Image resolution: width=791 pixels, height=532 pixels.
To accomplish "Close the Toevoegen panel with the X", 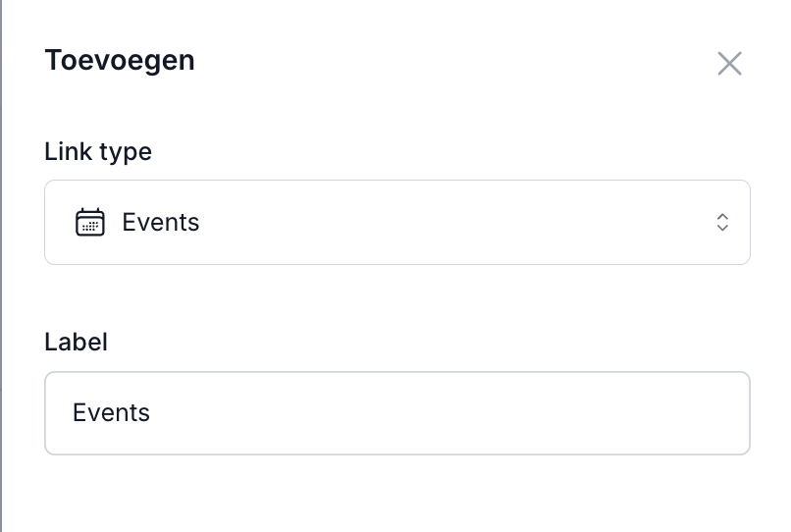I will (x=729, y=64).
